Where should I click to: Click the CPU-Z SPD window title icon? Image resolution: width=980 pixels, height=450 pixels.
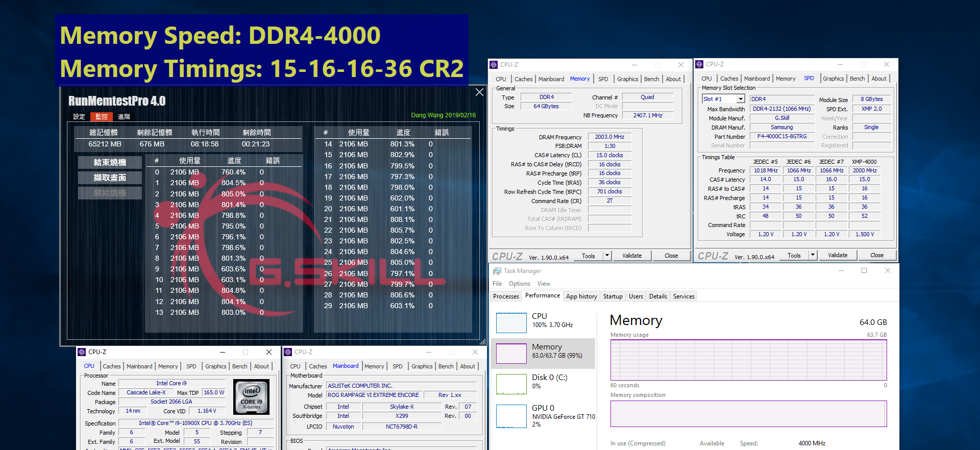[x=699, y=64]
